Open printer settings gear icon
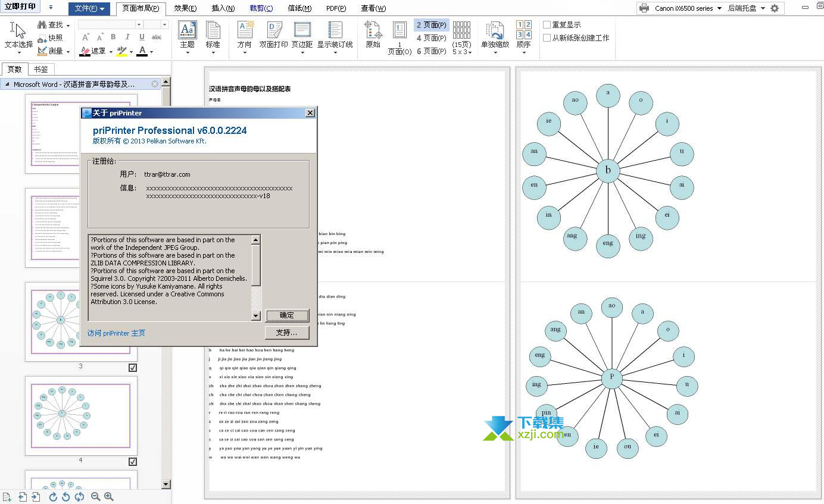The width and height of the screenshot is (824, 504). [x=775, y=8]
